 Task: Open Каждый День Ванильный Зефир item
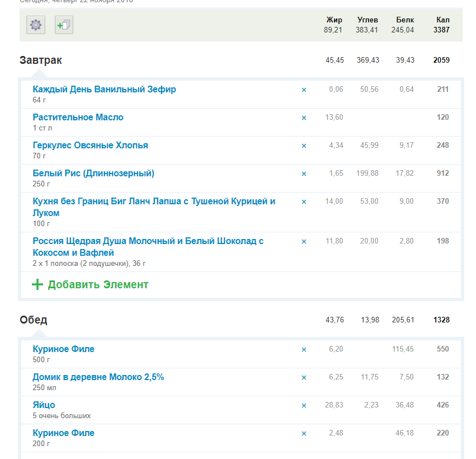[x=104, y=90]
